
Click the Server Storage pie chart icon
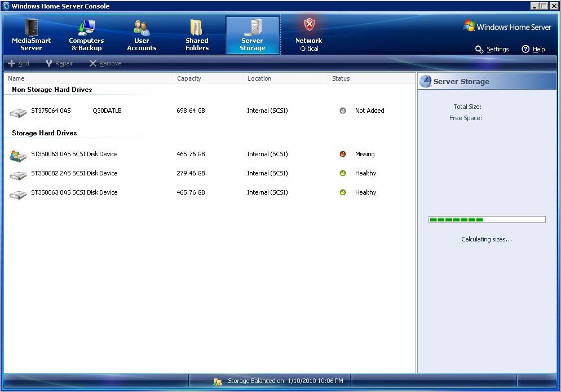pyautogui.click(x=425, y=81)
